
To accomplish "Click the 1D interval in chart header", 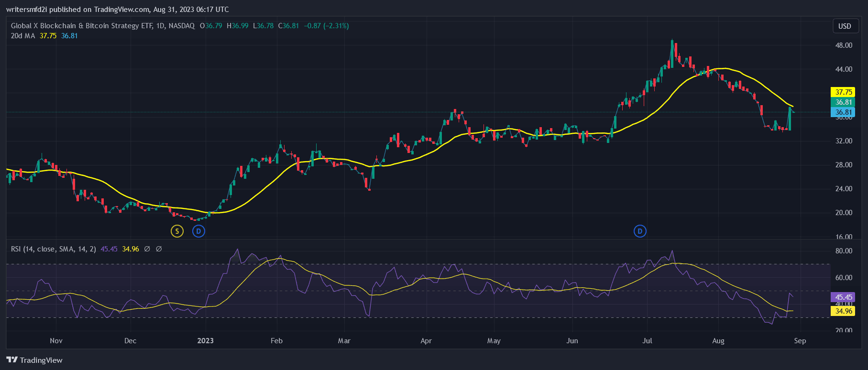I will pos(160,26).
